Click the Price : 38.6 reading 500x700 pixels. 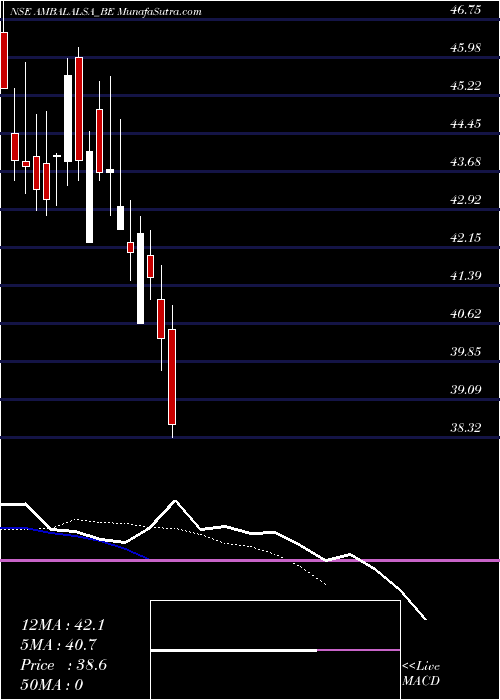tap(63, 665)
